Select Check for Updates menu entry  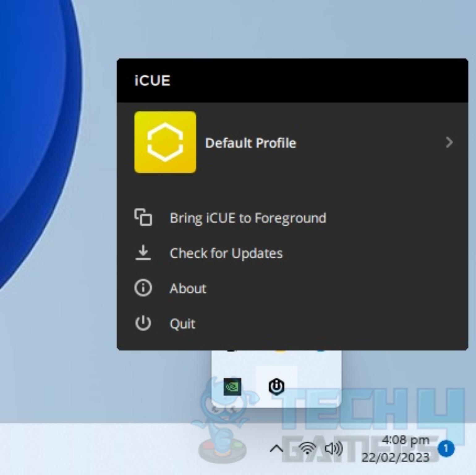[226, 253]
